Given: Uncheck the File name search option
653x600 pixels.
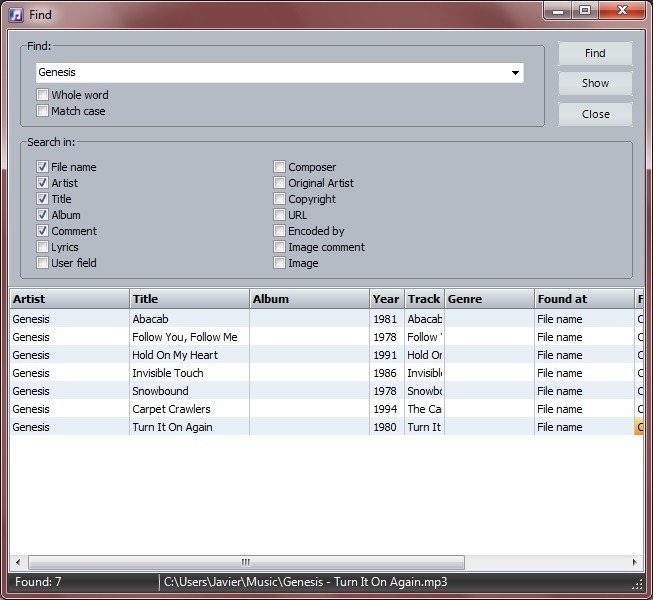Looking at the screenshot, I should click(x=42, y=167).
